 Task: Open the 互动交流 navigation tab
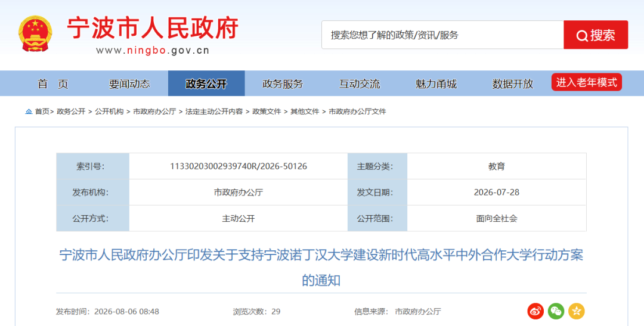coord(360,84)
